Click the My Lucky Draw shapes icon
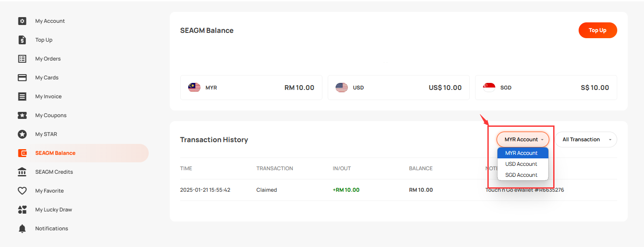Viewport: 644px width, 247px height. (x=22, y=210)
